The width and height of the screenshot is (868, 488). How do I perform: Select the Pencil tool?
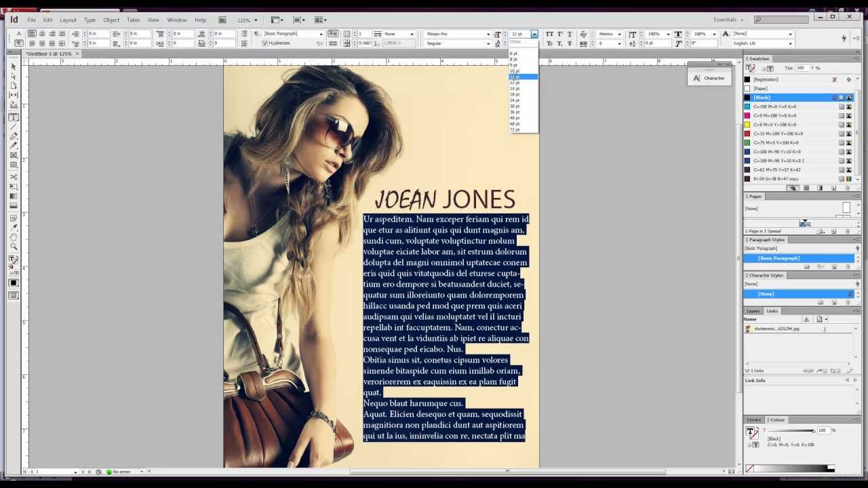coord(14,146)
